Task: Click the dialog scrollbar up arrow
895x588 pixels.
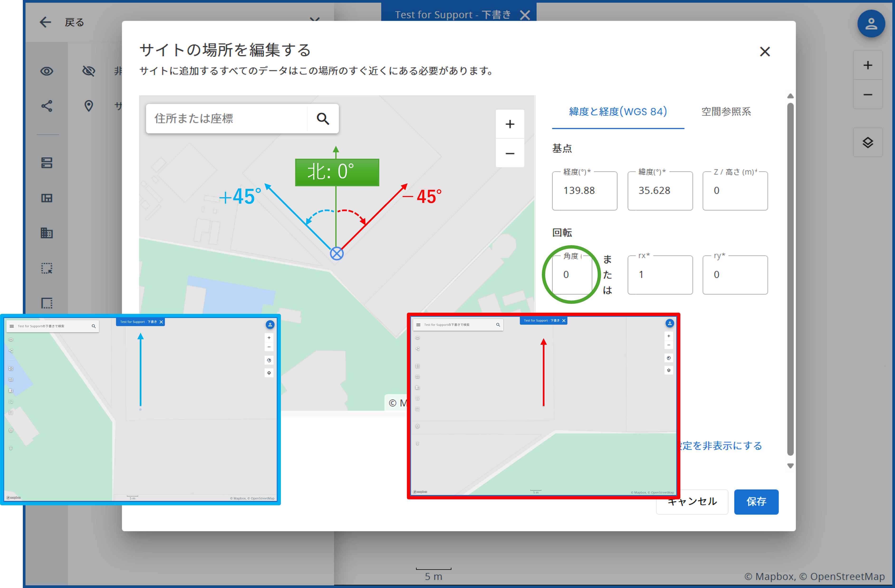Action: coord(790,96)
